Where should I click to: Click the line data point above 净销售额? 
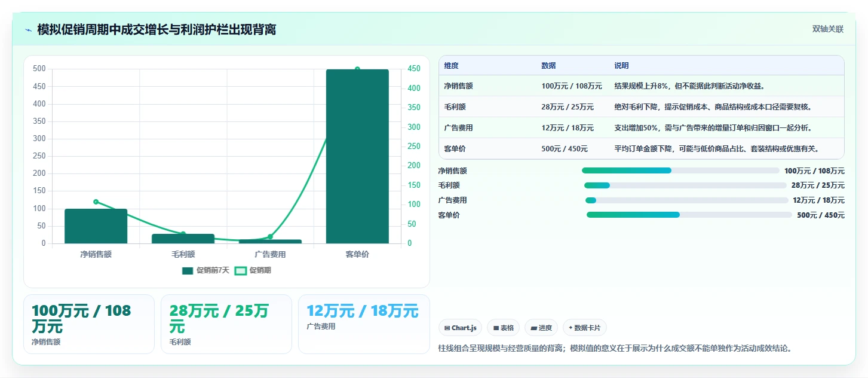(x=96, y=202)
